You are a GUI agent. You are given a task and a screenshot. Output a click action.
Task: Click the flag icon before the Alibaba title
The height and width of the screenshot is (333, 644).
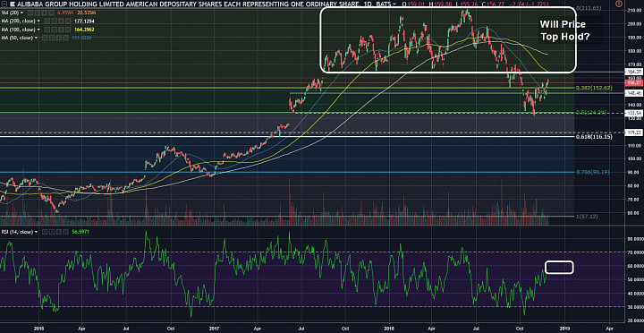click(x=13, y=4)
